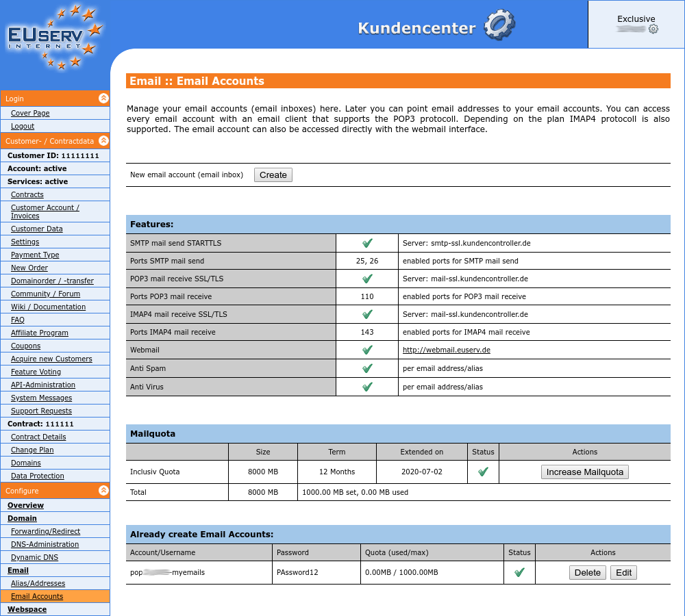Create a new email account
685x616 pixels.
273,175
